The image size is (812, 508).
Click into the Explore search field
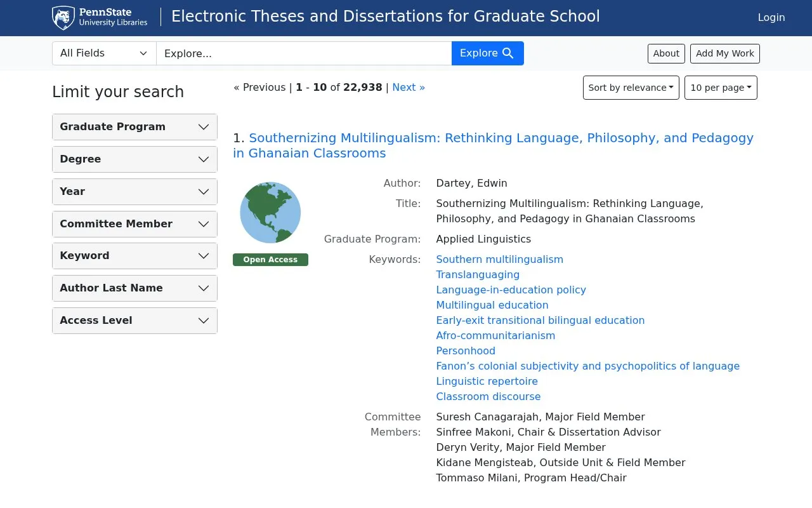(304, 53)
